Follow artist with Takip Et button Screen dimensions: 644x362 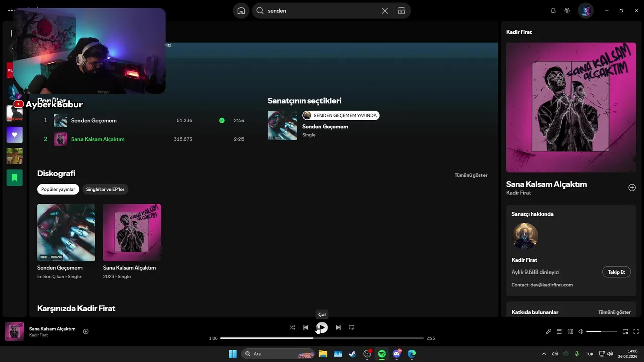coord(616,272)
